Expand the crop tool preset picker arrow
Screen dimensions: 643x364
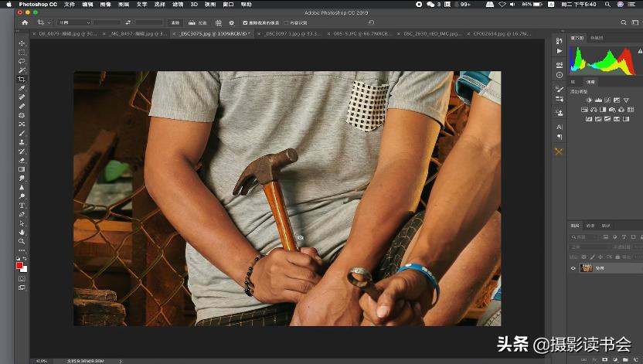(x=49, y=23)
